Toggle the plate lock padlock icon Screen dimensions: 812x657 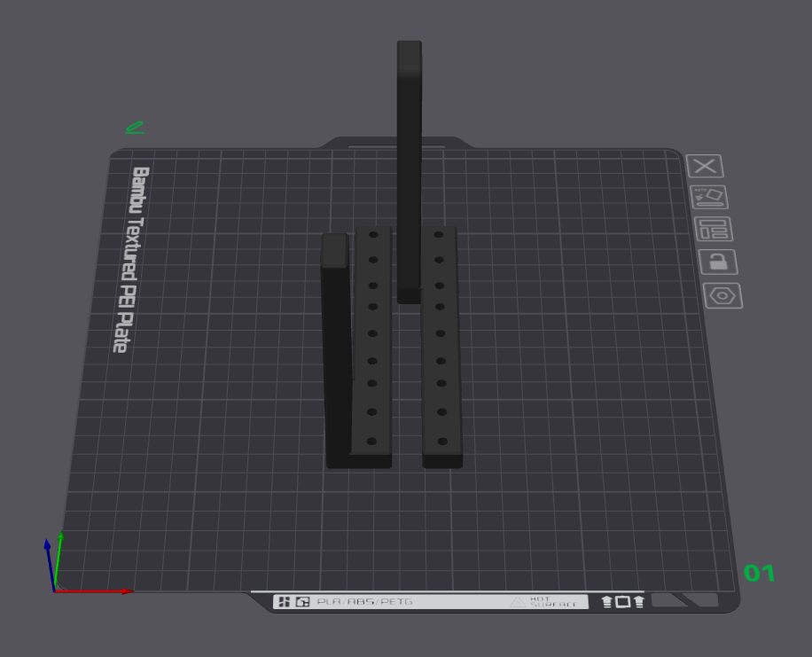click(718, 262)
